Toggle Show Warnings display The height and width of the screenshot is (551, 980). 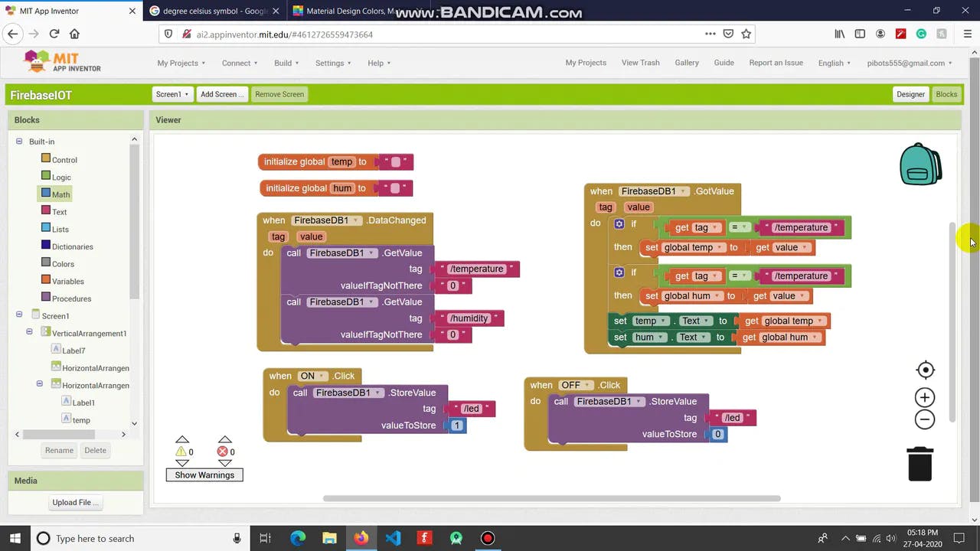[204, 474]
